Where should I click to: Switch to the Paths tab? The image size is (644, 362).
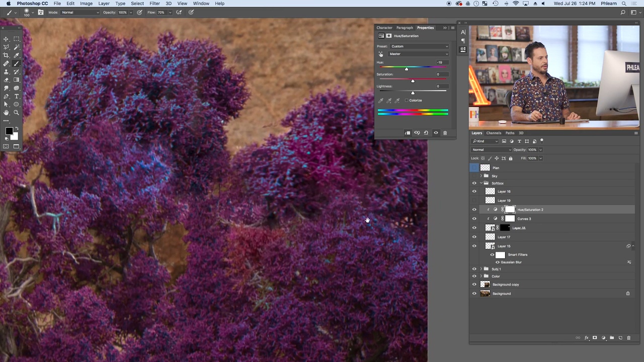click(510, 133)
